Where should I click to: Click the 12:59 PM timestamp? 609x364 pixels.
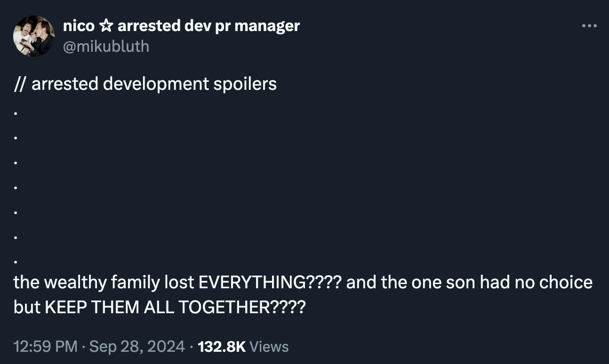(45, 347)
